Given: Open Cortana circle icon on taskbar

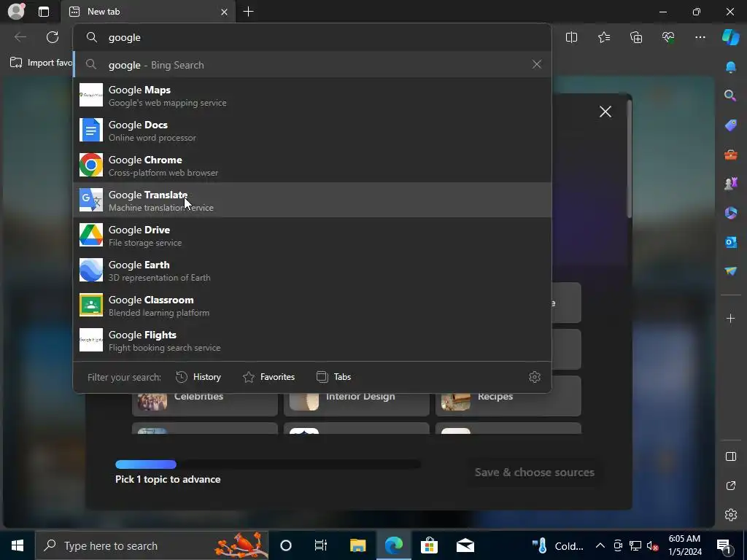Looking at the screenshot, I should tap(285, 545).
